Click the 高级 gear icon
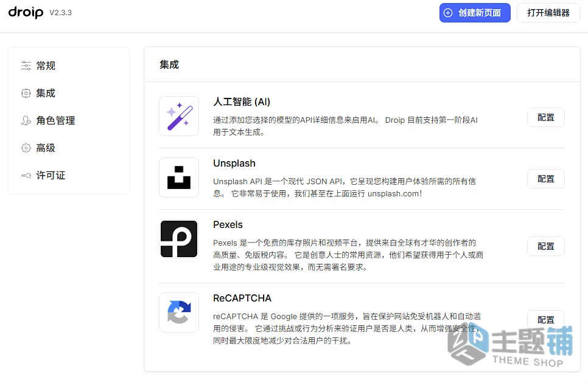This screenshot has width=588, height=383. point(26,148)
